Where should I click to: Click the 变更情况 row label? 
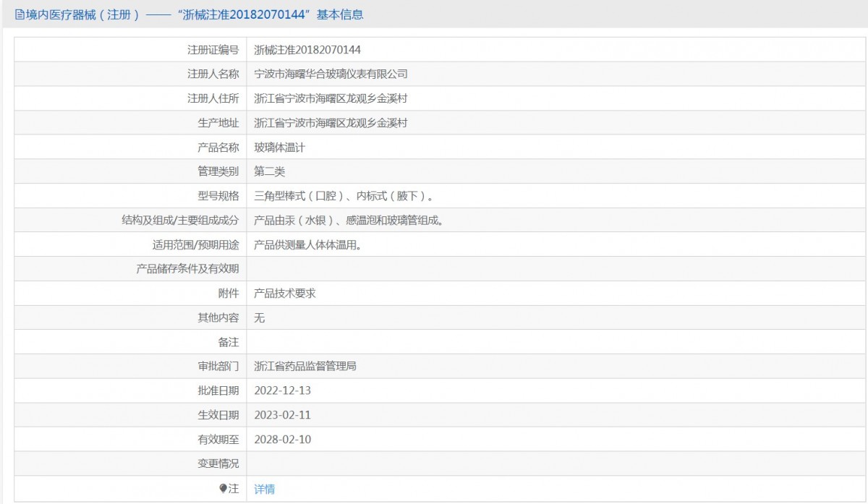click(218, 464)
